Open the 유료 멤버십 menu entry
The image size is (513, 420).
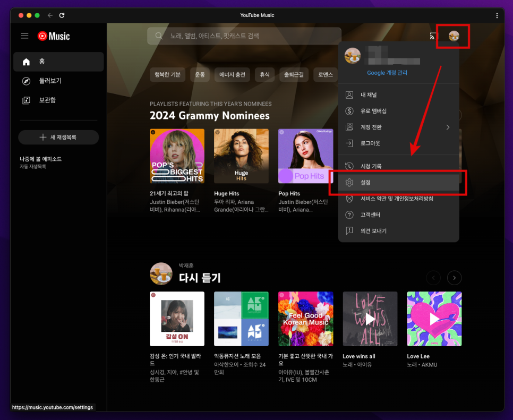click(398, 111)
